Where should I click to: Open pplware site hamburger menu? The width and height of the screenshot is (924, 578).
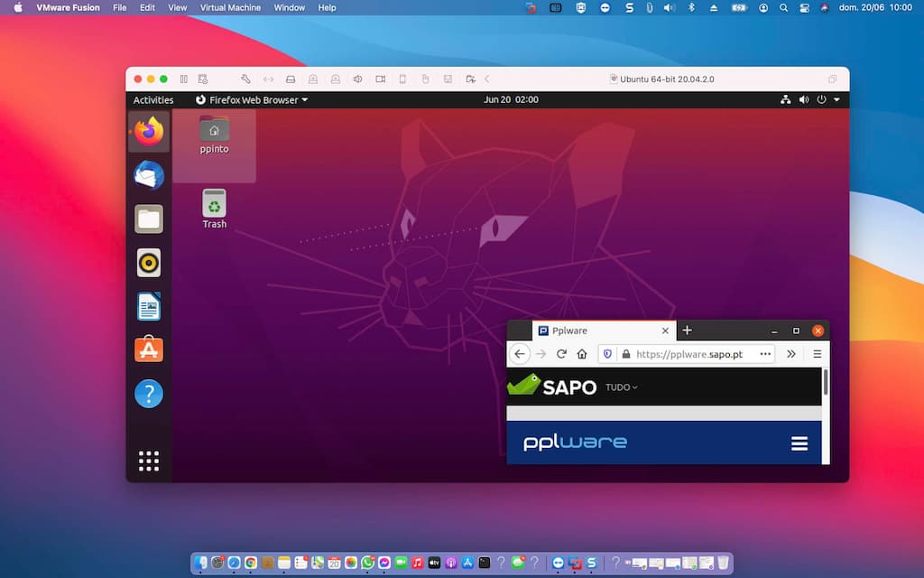[x=799, y=443]
